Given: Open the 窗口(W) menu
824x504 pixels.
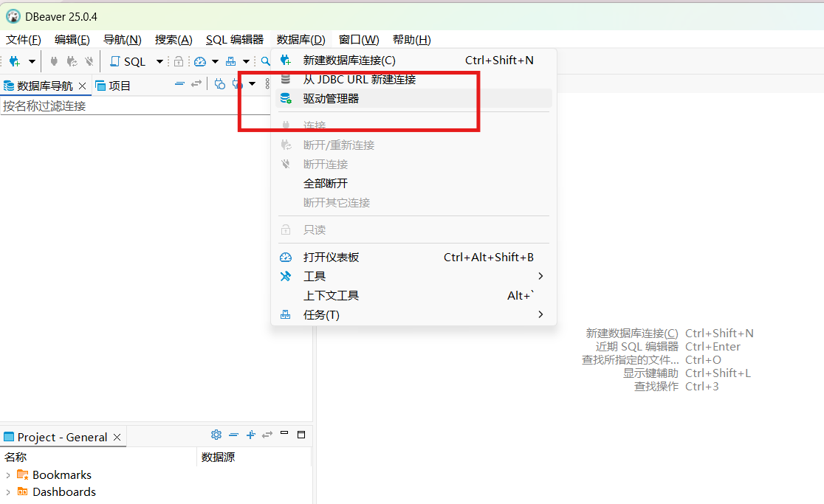Looking at the screenshot, I should click(359, 39).
